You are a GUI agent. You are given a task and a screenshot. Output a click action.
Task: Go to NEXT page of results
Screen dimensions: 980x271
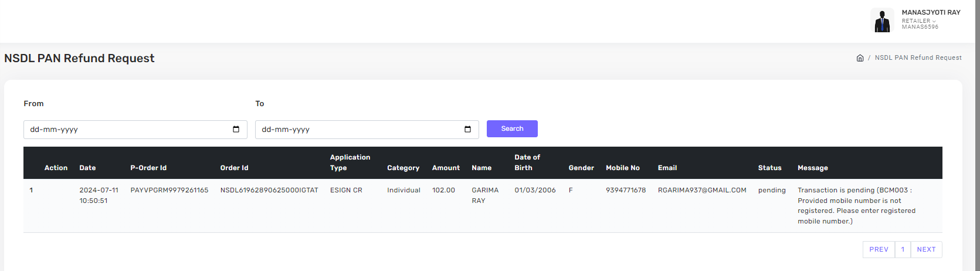pos(926,249)
